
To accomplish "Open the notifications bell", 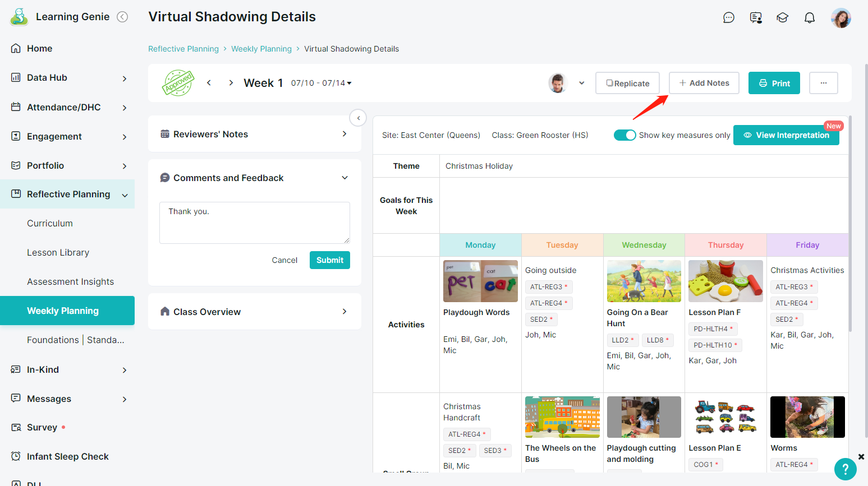I will pyautogui.click(x=810, y=18).
